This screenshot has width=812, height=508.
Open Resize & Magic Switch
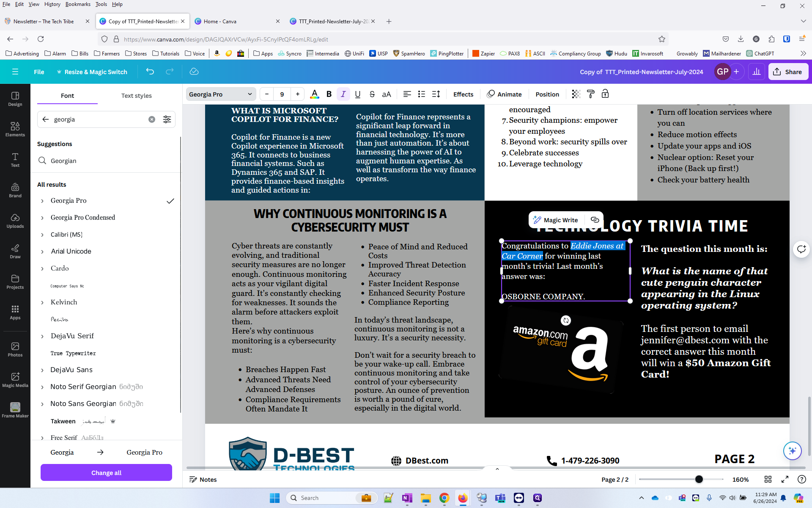(x=92, y=72)
